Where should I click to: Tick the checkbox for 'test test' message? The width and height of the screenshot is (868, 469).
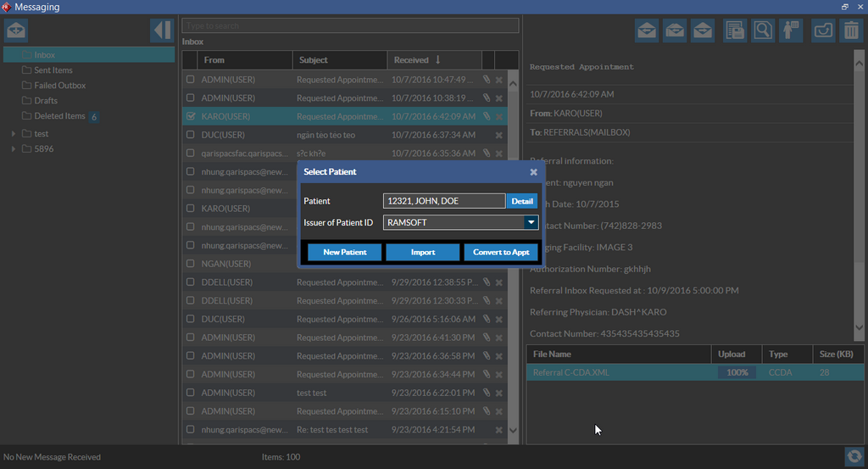191,393
